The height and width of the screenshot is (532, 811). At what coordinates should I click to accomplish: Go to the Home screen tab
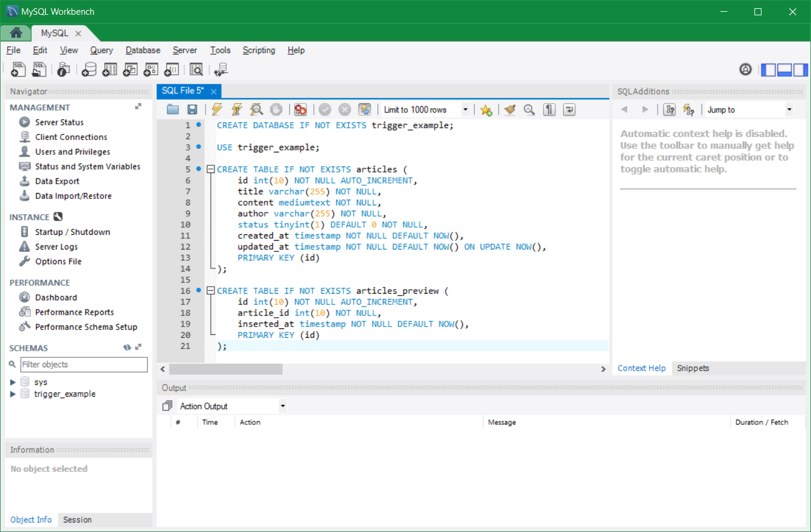click(16, 33)
